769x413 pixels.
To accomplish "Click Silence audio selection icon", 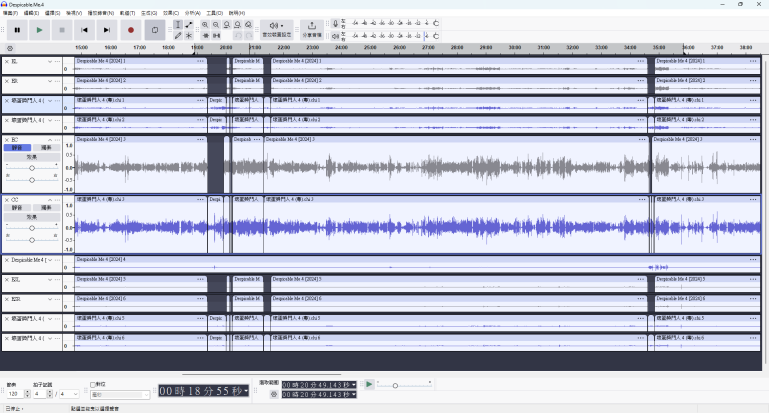I will coord(216,35).
